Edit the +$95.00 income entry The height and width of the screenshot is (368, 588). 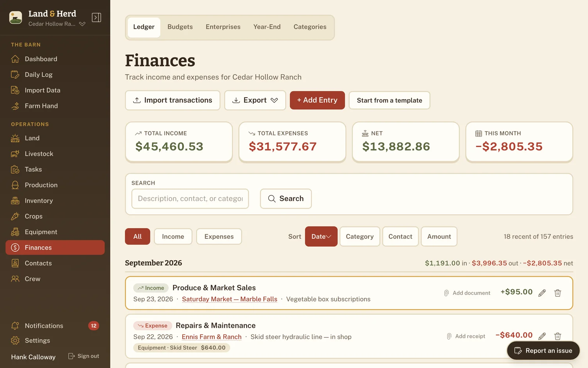(x=542, y=293)
